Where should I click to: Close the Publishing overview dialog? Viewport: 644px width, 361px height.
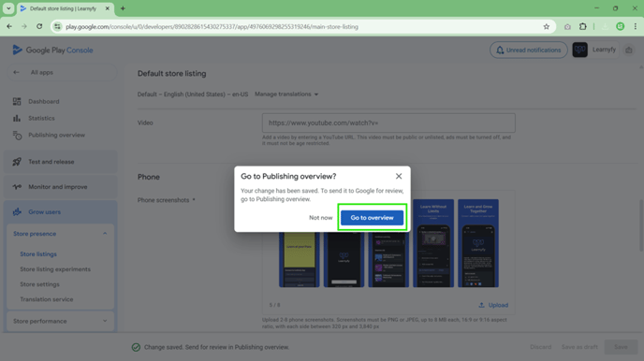tap(399, 176)
